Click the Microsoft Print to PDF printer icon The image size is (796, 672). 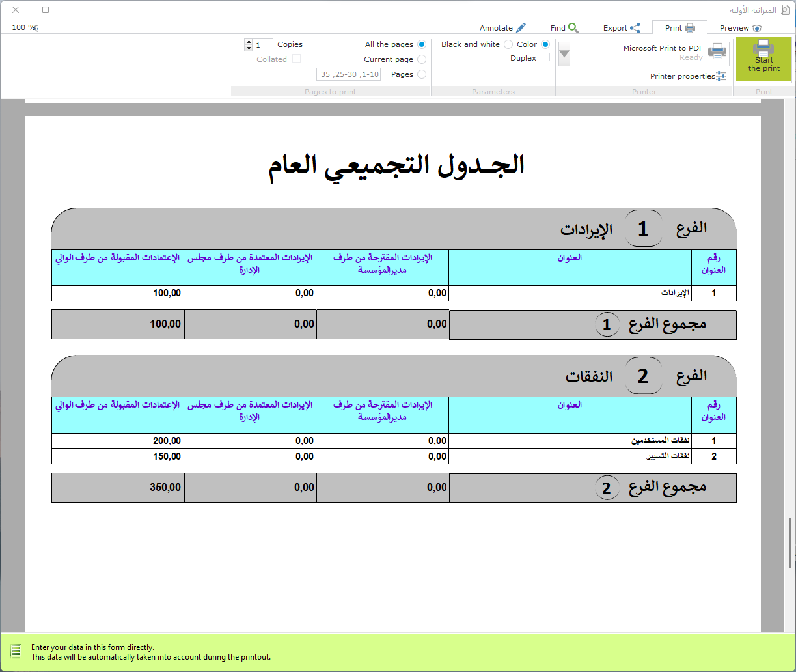[x=717, y=52]
